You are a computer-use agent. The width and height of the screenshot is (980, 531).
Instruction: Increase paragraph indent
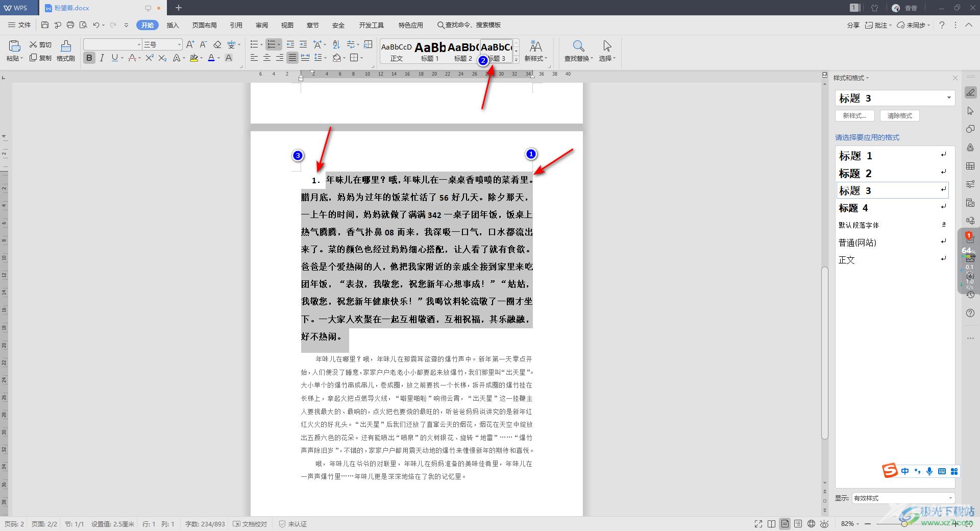click(x=303, y=44)
